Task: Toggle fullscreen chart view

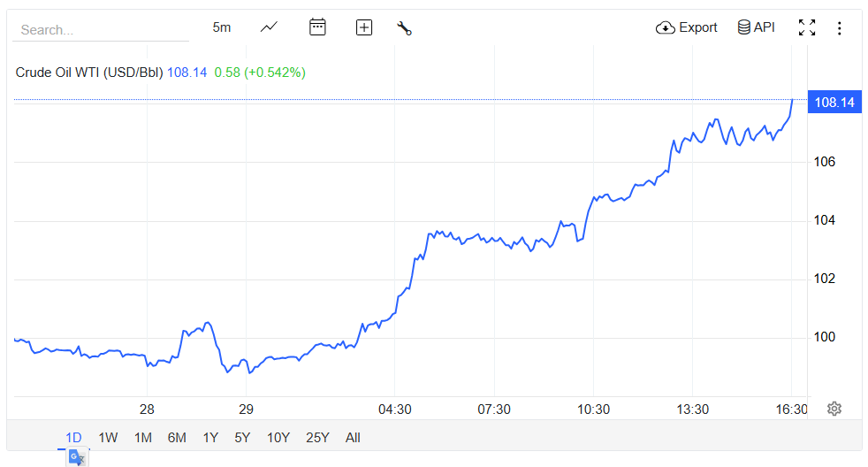Action: point(807,27)
